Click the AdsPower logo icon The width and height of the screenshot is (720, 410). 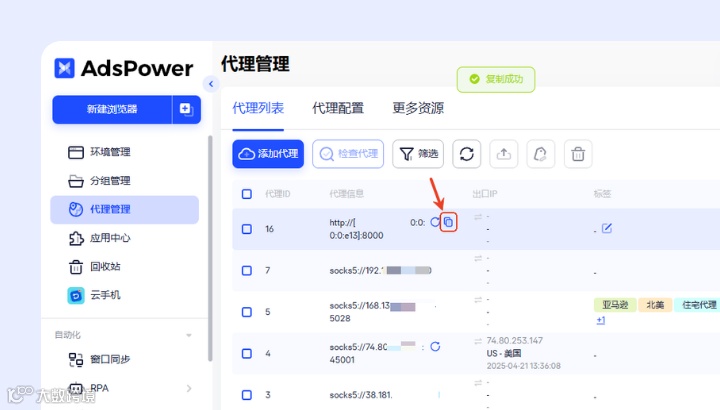pos(64,68)
